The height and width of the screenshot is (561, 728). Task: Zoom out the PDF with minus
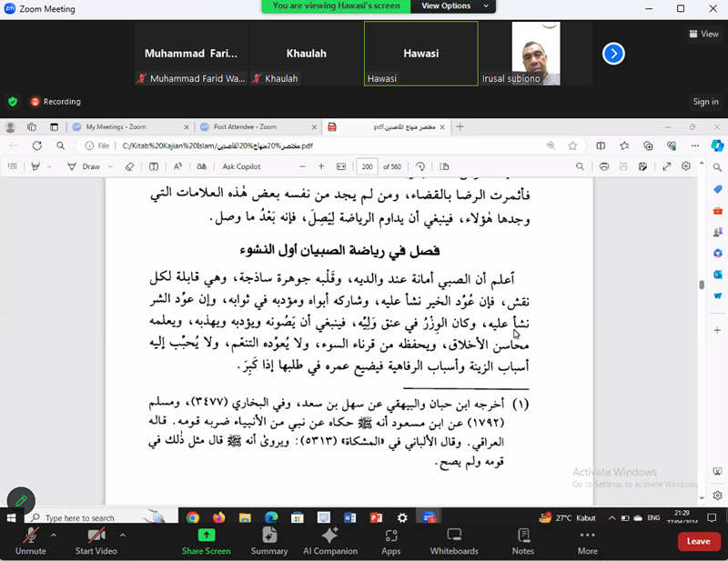302,166
